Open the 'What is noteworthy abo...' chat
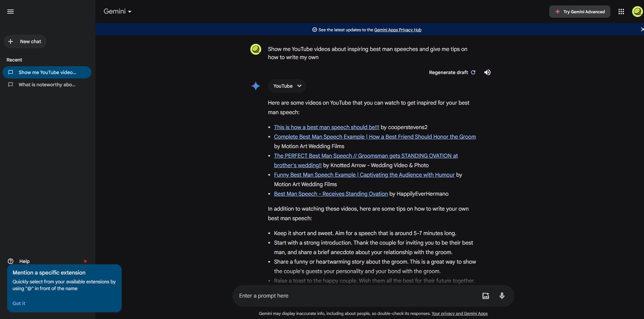 coord(47,85)
